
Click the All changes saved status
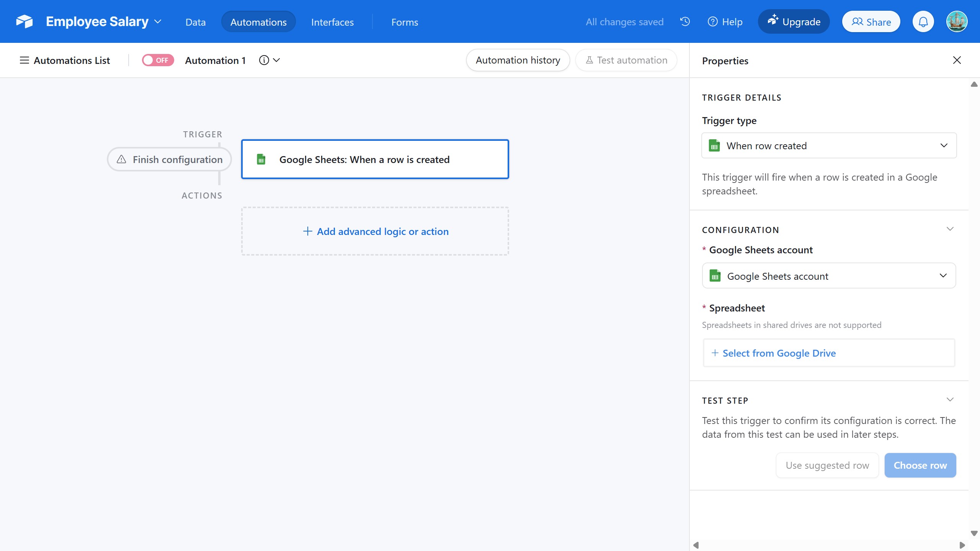point(624,22)
